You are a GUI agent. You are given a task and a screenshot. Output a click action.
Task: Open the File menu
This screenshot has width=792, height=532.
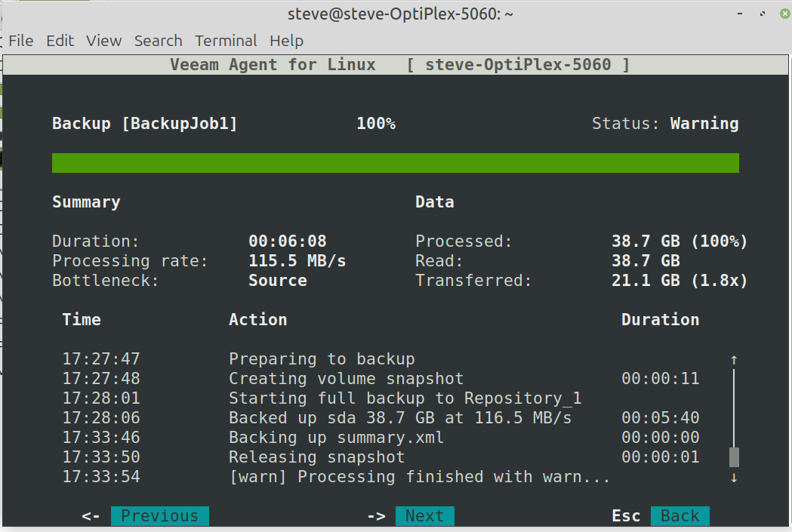(x=21, y=41)
